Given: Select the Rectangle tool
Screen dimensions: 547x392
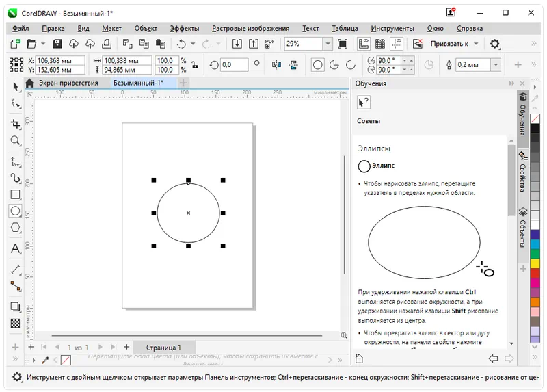Looking at the screenshot, I should pyautogui.click(x=15, y=194).
